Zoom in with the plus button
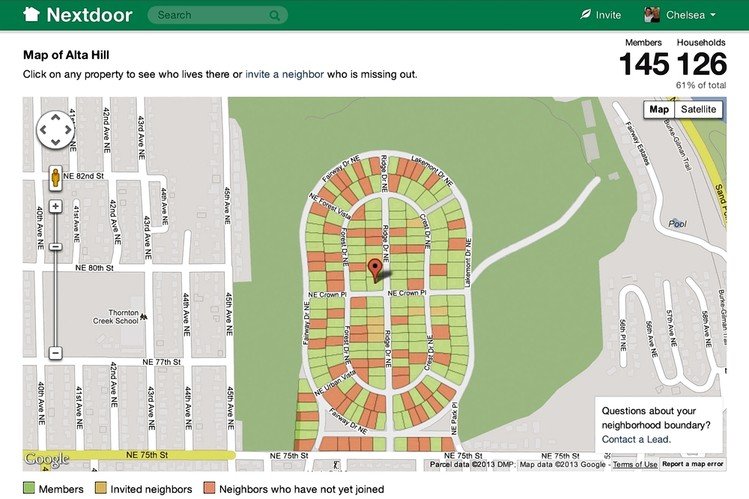This screenshot has height=499, width=749. [x=56, y=206]
